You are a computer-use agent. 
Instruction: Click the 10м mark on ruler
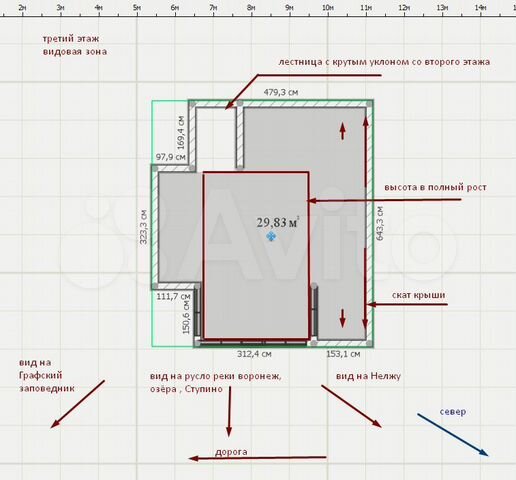pos(328,8)
